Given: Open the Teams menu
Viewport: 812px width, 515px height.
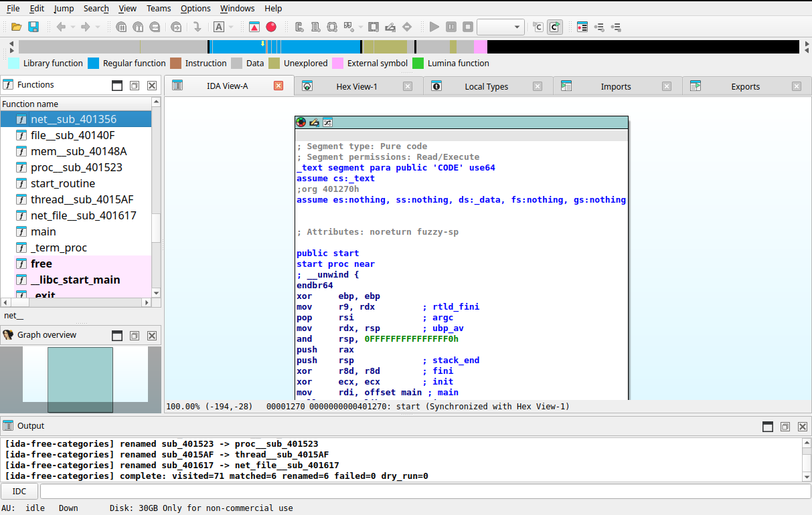Looking at the screenshot, I should pos(159,8).
